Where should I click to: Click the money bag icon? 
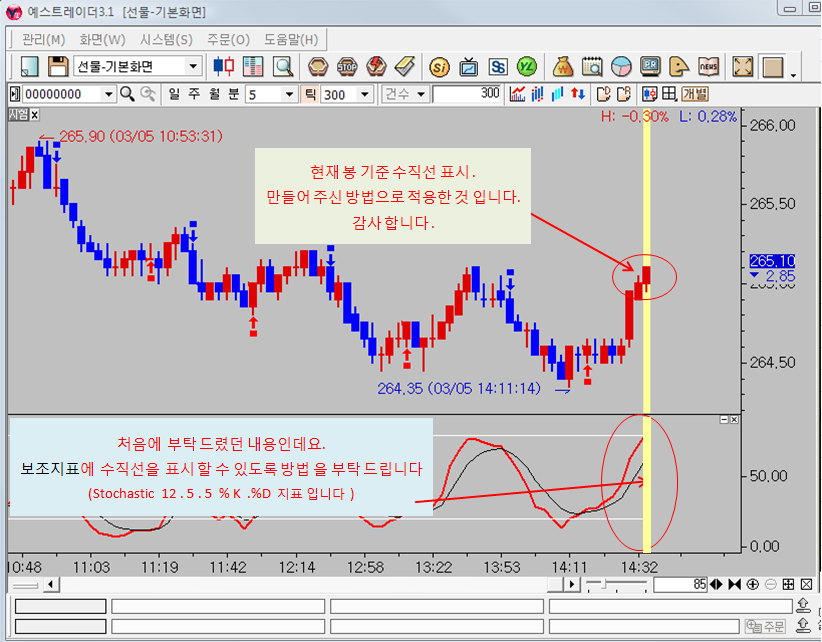(562, 67)
